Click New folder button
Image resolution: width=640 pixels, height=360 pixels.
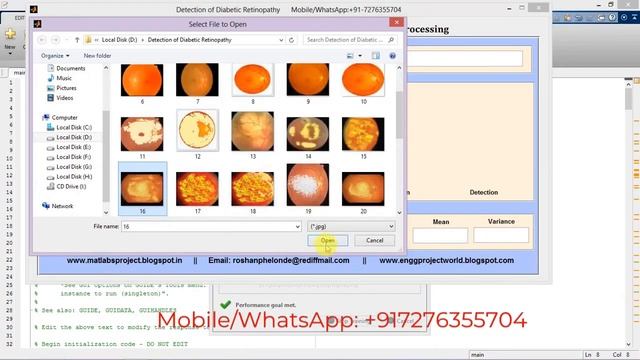point(97,56)
